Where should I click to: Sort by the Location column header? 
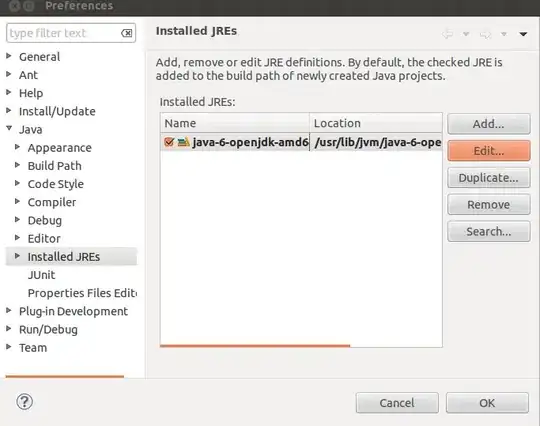point(376,123)
